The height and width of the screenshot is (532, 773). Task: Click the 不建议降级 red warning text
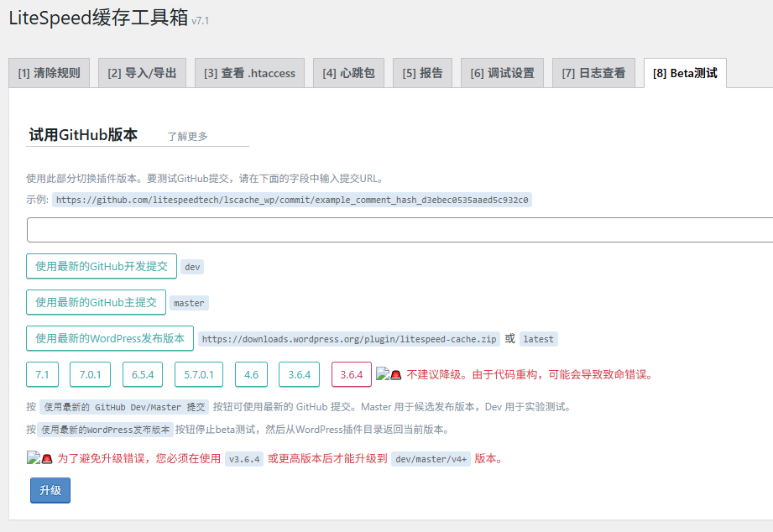coord(531,375)
